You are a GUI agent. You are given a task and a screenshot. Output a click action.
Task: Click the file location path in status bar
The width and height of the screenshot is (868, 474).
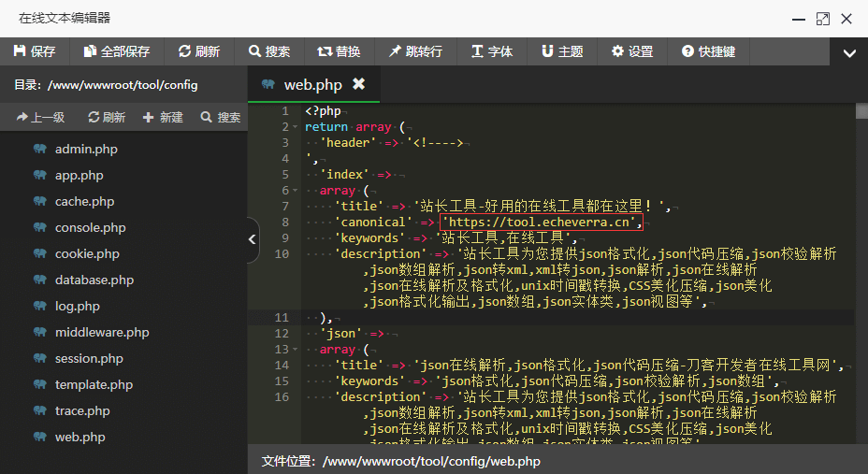[431, 461]
